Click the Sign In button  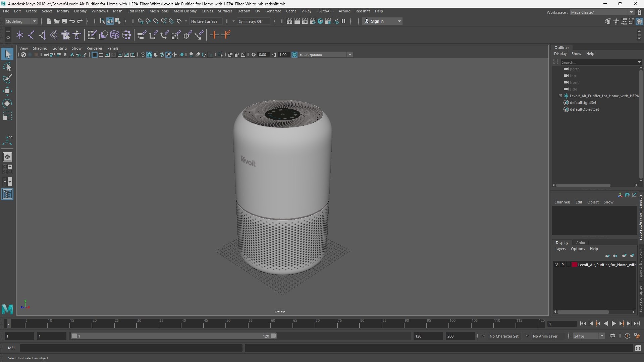(x=382, y=21)
